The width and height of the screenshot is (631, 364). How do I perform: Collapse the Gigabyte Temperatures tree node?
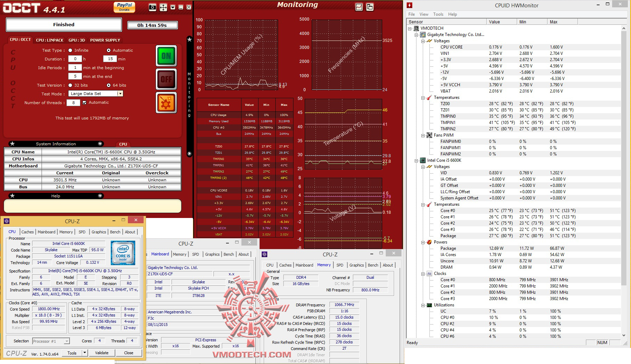point(423,97)
